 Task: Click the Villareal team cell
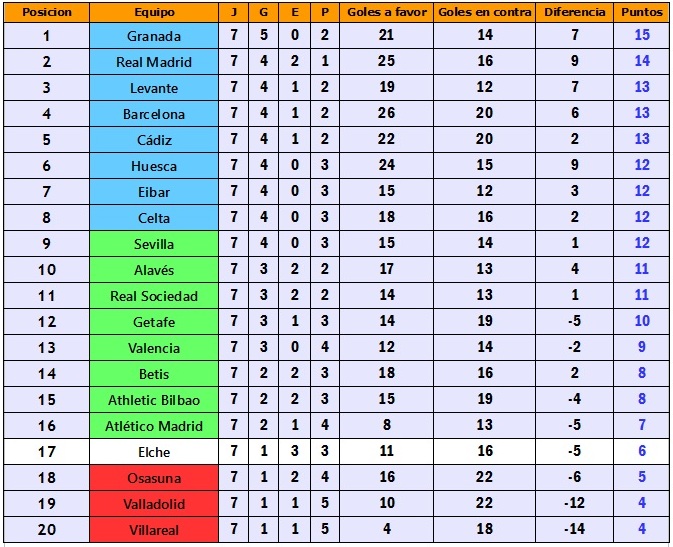(154, 530)
